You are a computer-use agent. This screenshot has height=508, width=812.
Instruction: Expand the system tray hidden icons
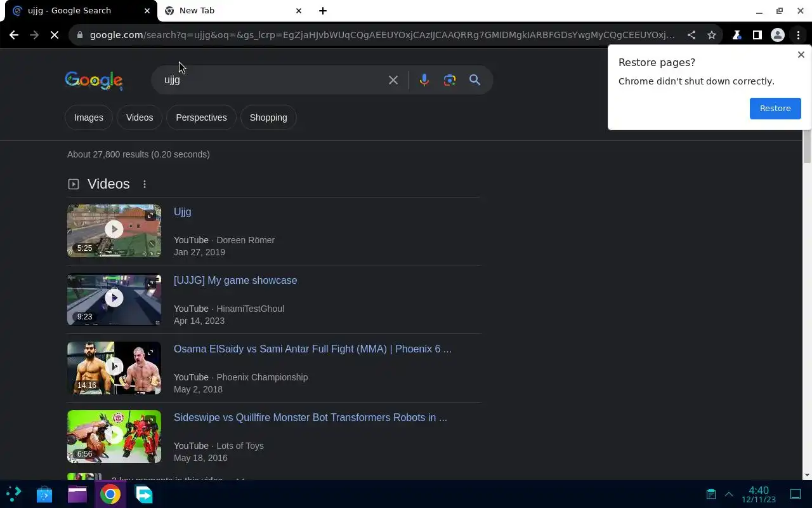point(729,494)
